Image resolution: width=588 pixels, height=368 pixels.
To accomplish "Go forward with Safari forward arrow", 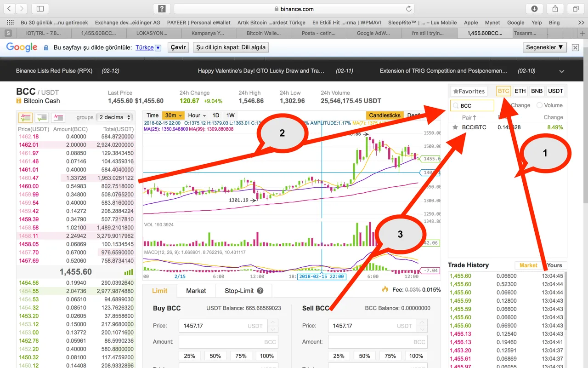I will (22, 8).
